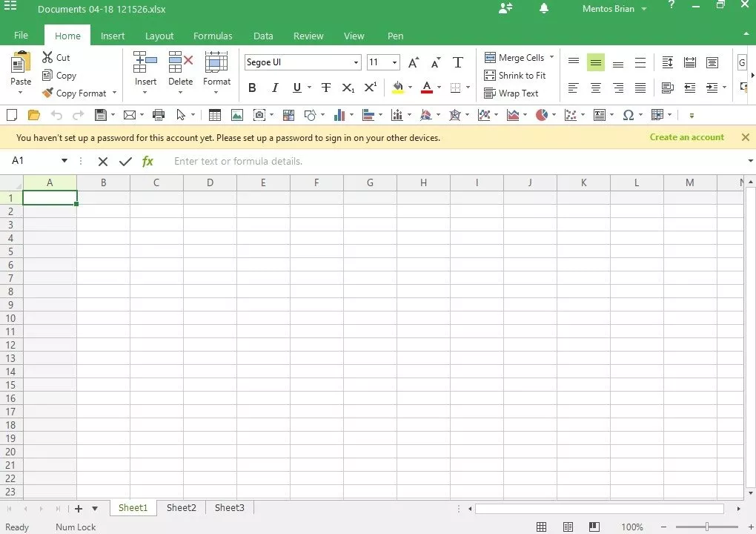Click the Undo arrow icon
This screenshot has height=534, width=756.
58,114
